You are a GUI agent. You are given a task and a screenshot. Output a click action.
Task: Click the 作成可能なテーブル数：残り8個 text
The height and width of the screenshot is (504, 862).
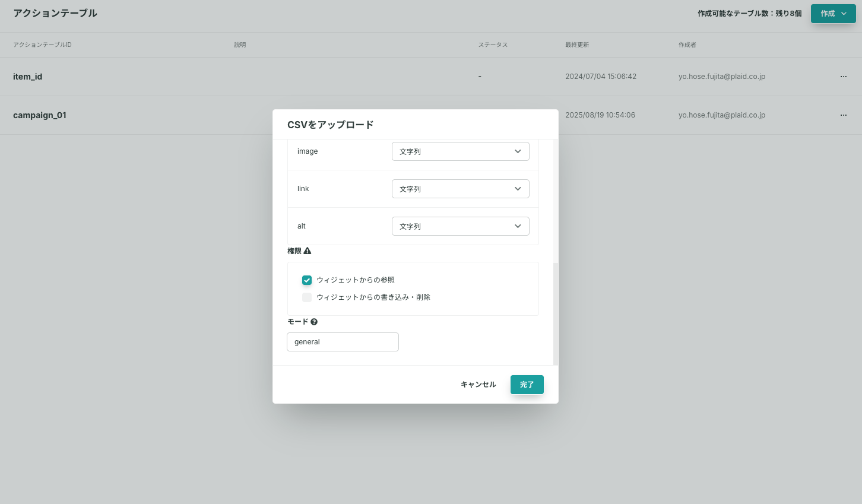click(750, 13)
